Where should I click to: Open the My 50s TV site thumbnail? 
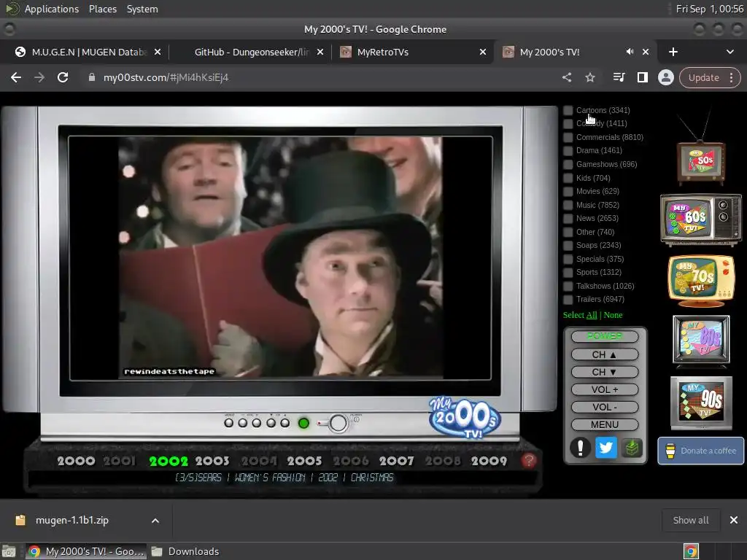701,162
